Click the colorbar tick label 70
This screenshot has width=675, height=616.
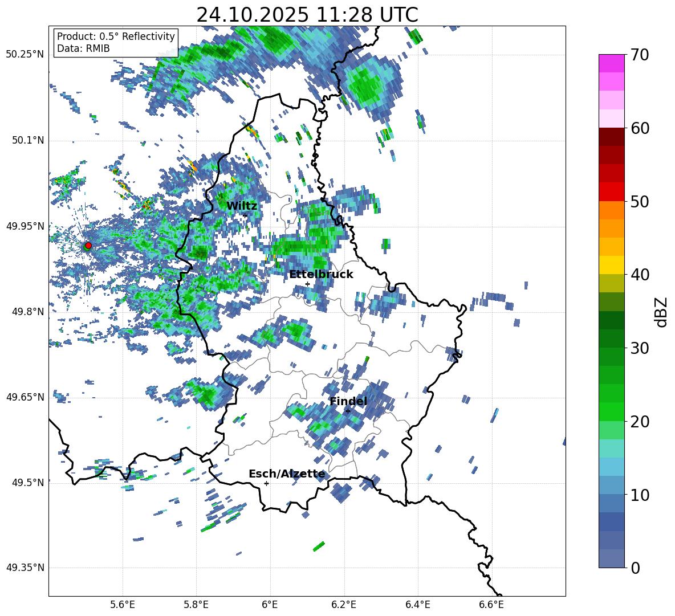pos(639,55)
